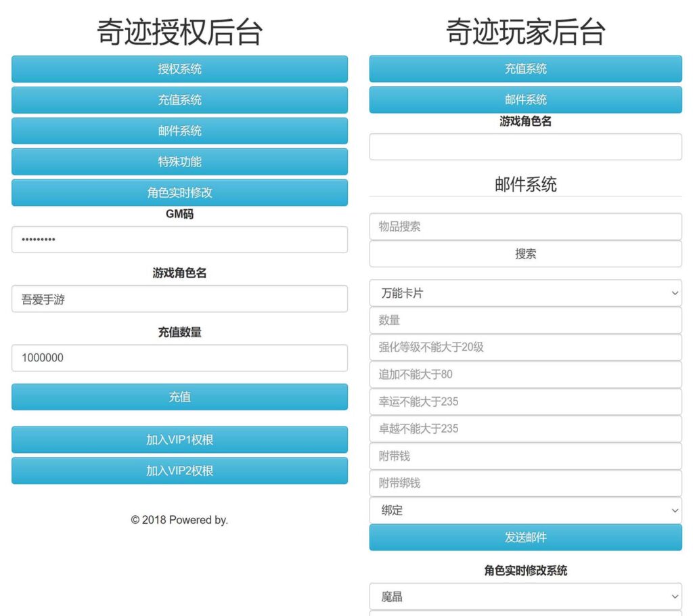Expand the 绑定 dropdown
Image resolution: width=693 pixels, height=616 pixels.
click(x=525, y=510)
